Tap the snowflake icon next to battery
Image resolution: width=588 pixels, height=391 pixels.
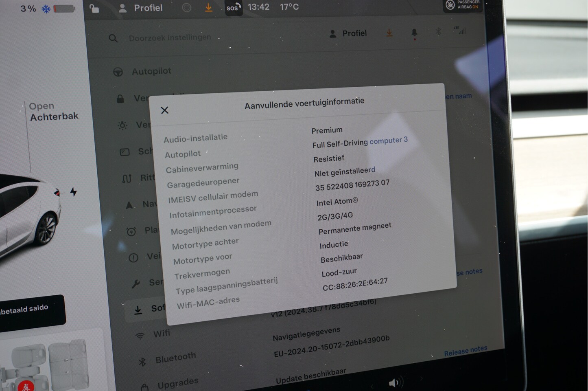(46, 9)
